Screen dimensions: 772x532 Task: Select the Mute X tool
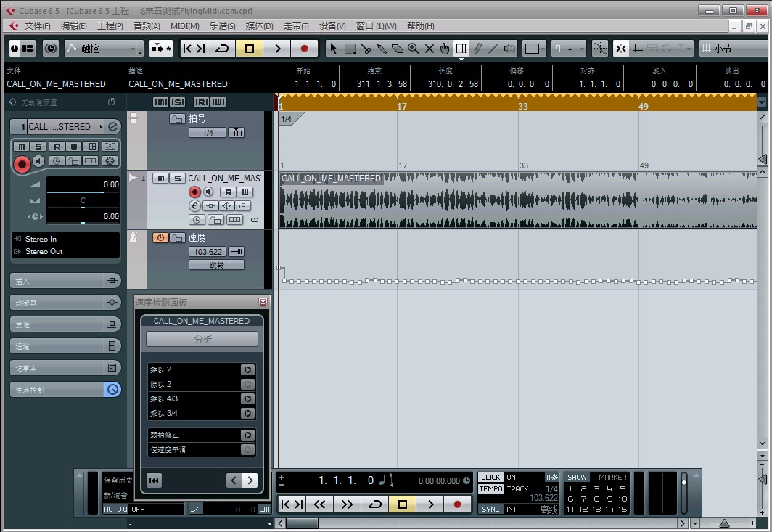(x=430, y=49)
